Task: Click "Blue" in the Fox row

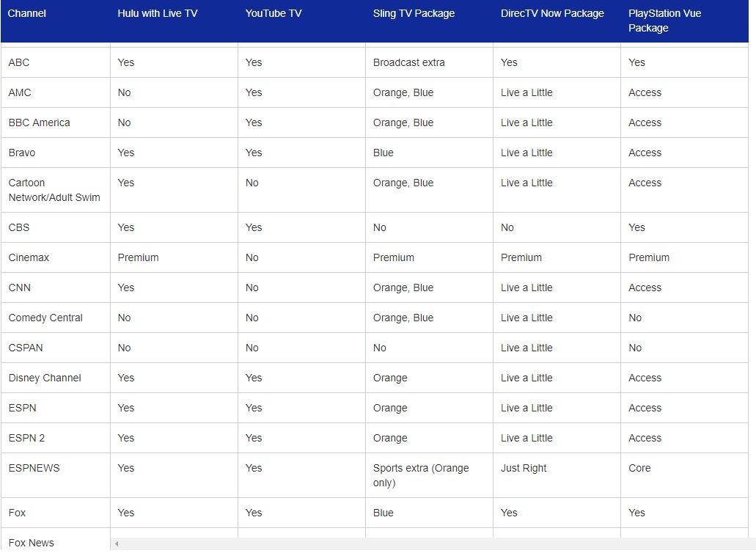Action: 383,513
